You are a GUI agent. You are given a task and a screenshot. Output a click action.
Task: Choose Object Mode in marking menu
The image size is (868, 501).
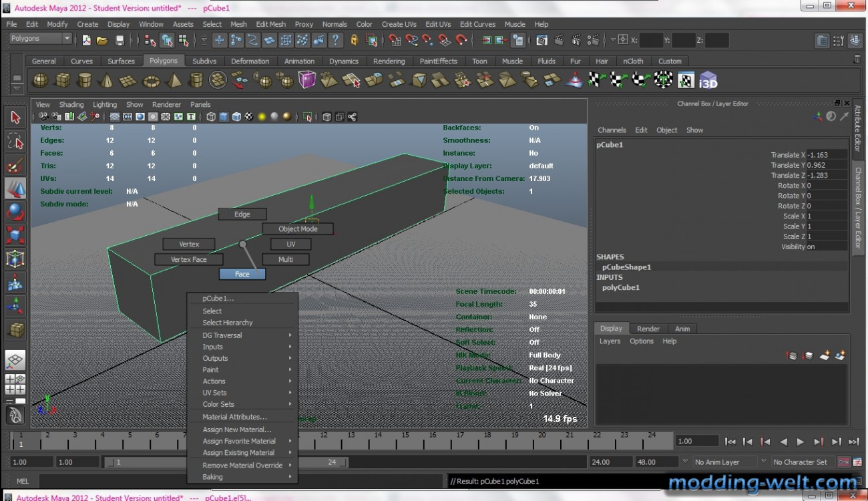pyautogui.click(x=298, y=228)
